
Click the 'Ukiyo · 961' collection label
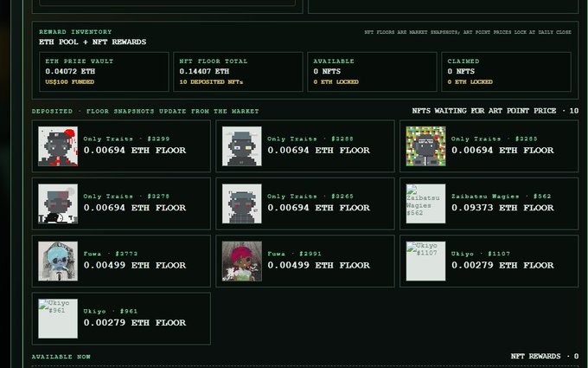pos(111,311)
